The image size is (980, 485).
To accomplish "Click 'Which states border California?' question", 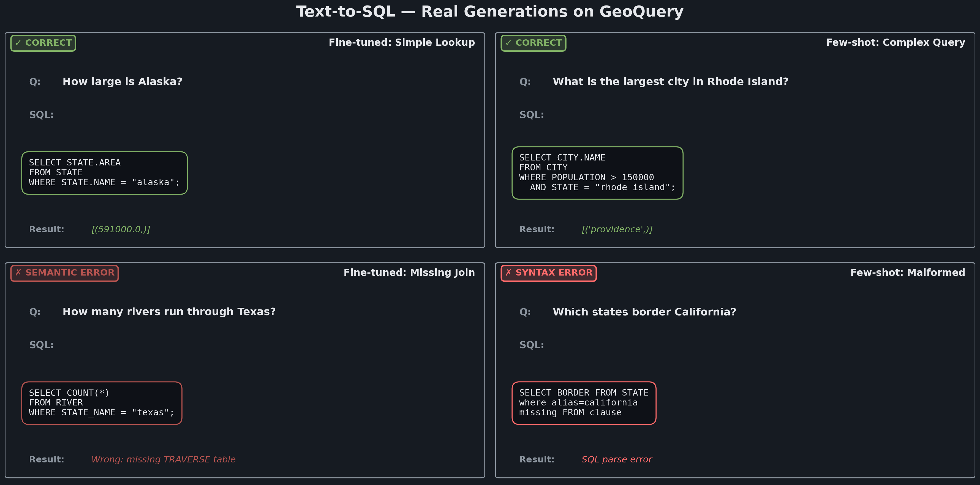I will pyautogui.click(x=644, y=312).
